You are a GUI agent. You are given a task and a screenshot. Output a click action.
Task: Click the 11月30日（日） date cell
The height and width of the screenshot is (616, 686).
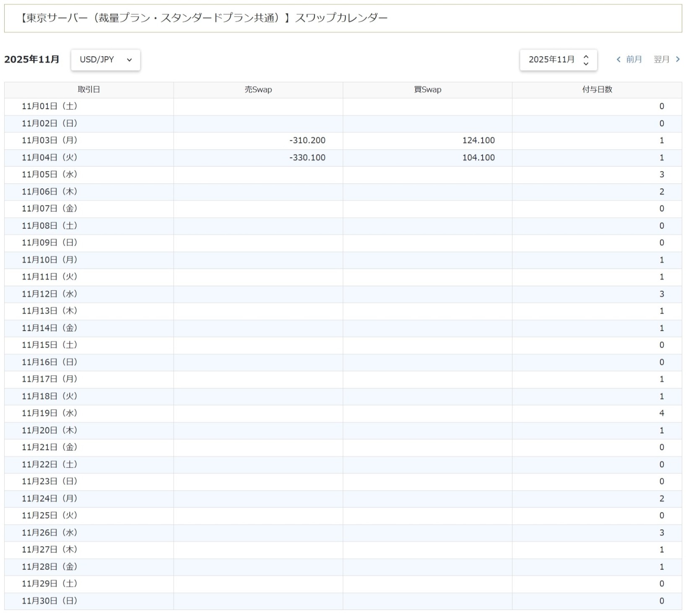coord(89,601)
